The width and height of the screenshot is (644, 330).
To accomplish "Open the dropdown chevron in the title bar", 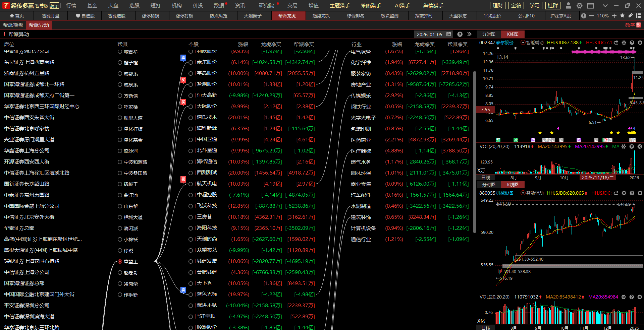I will click(x=605, y=6).
